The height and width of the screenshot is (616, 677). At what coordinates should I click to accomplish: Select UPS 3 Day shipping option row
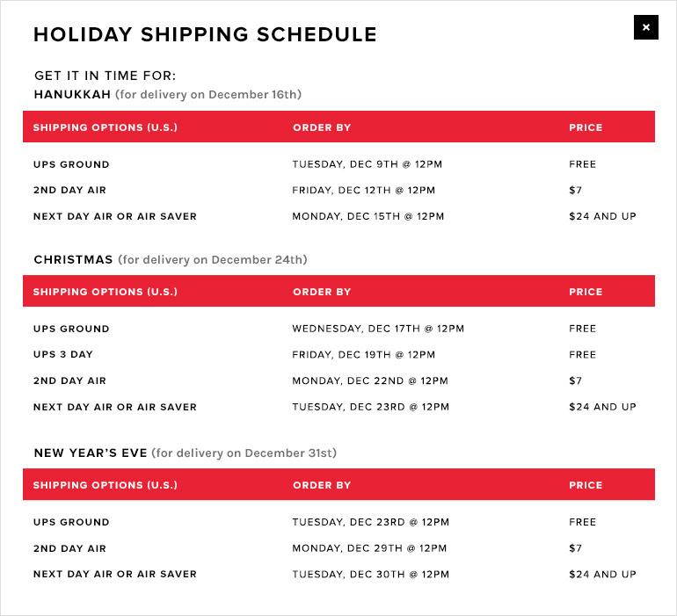tap(63, 355)
